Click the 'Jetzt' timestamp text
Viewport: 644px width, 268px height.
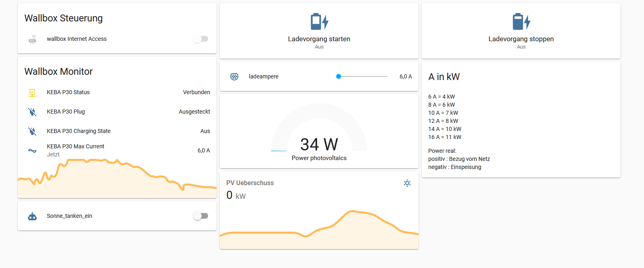53,155
